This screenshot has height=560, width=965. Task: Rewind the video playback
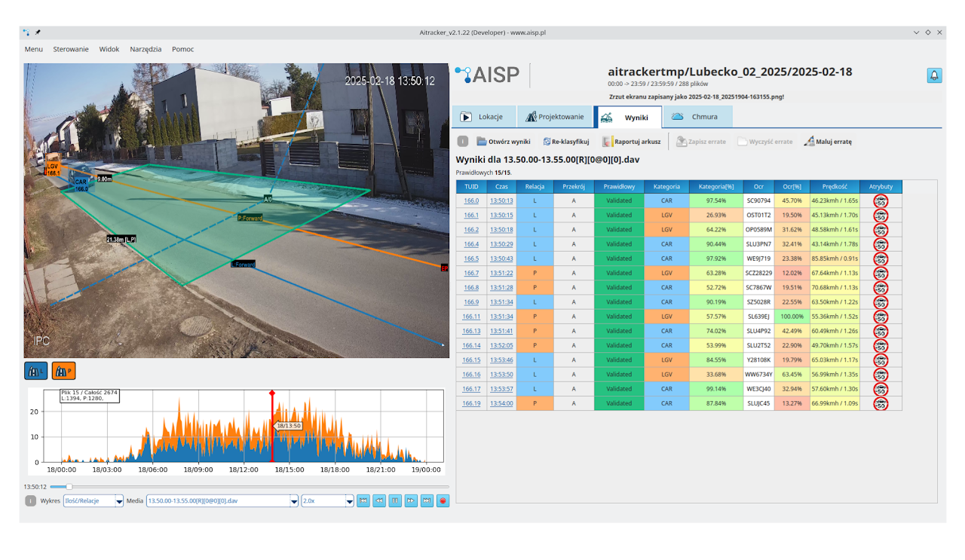[379, 500]
